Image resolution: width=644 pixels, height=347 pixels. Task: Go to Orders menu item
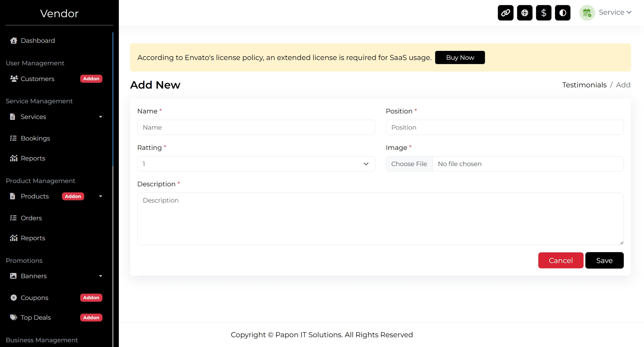point(31,218)
